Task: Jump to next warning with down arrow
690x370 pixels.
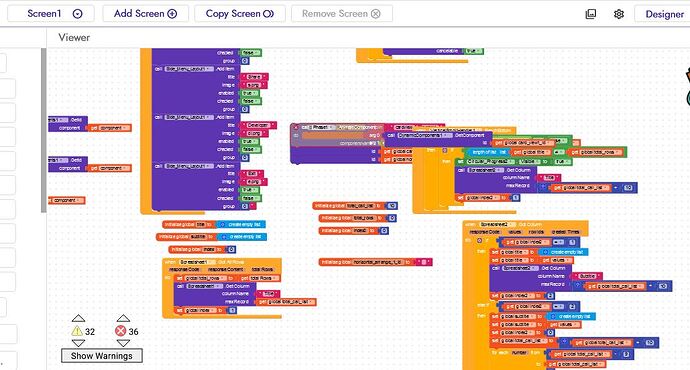Action: coord(78,343)
